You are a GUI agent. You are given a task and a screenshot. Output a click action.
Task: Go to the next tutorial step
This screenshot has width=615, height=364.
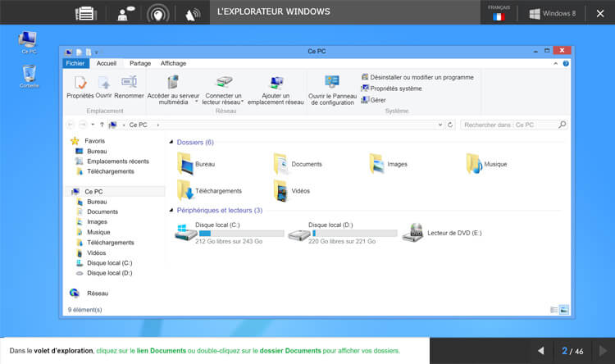604,351
